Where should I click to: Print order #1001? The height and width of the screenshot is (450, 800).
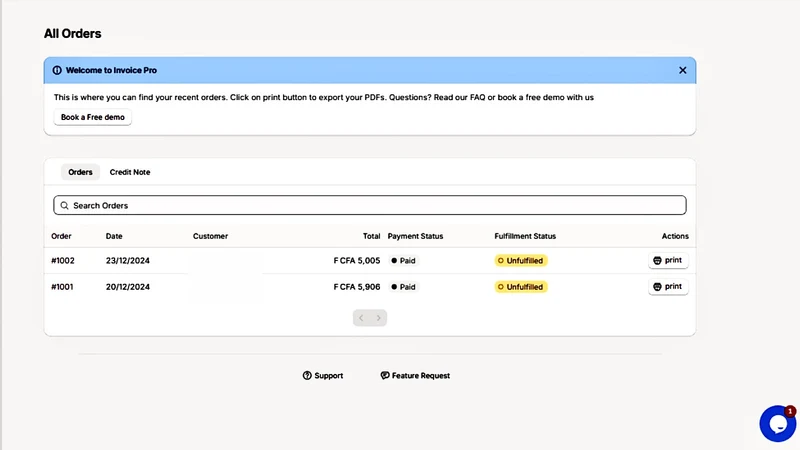[668, 287]
